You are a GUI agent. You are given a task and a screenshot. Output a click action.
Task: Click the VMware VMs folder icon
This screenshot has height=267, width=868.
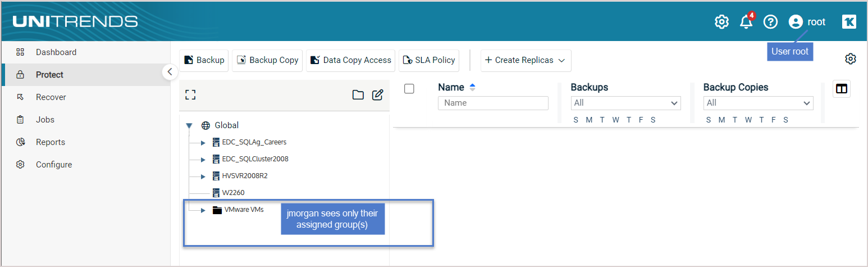[217, 210]
